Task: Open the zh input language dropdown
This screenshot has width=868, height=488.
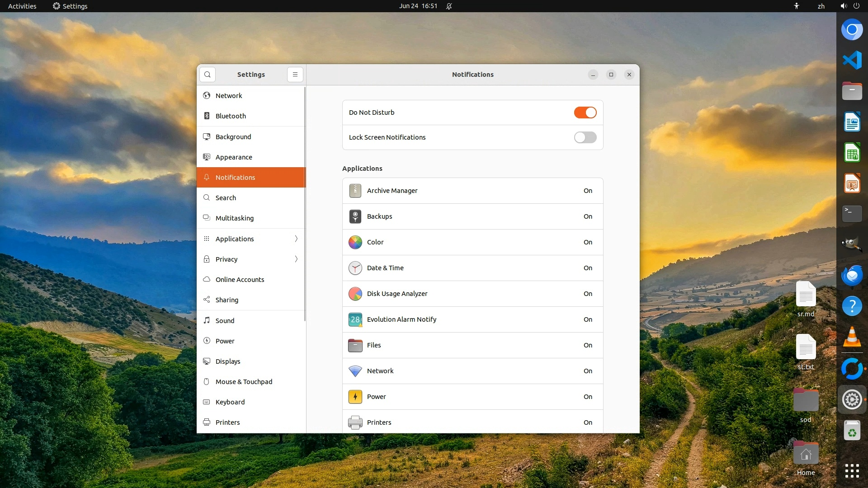Action: pyautogui.click(x=821, y=6)
